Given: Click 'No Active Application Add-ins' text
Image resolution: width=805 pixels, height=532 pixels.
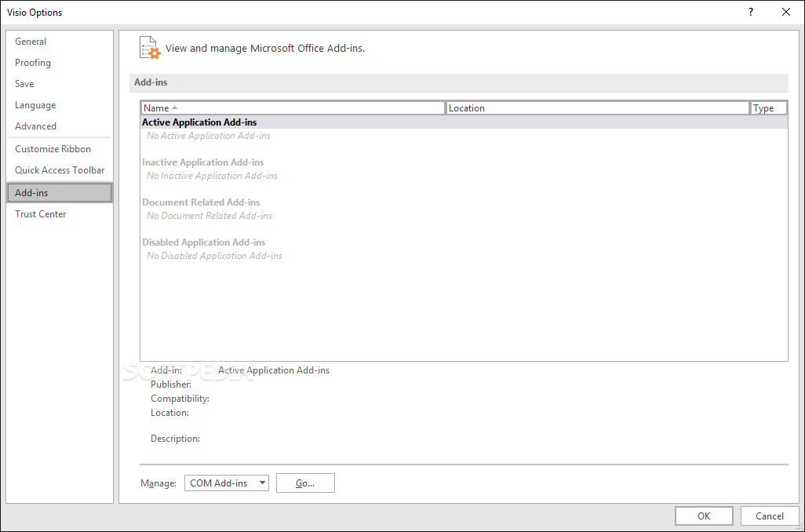Looking at the screenshot, I should click(x=209, y=136).
